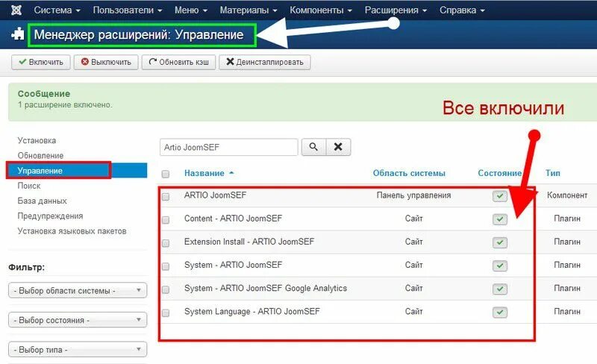Open the Расширения menu

(x=396, y=10)
